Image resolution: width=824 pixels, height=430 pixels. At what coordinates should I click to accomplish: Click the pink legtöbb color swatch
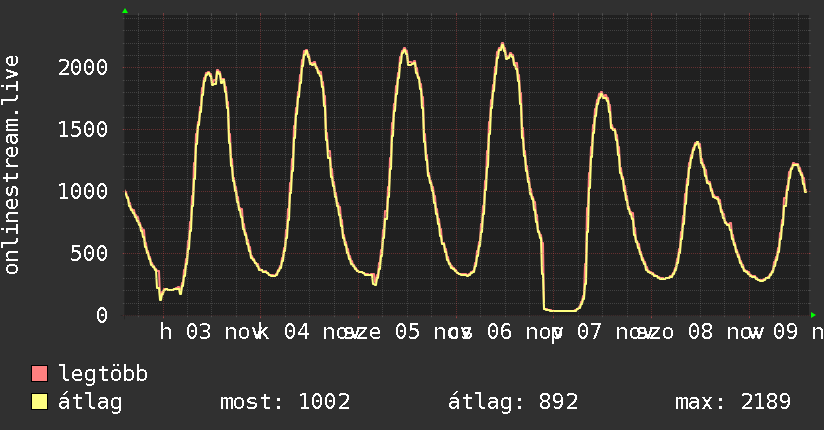coord(40,375)
